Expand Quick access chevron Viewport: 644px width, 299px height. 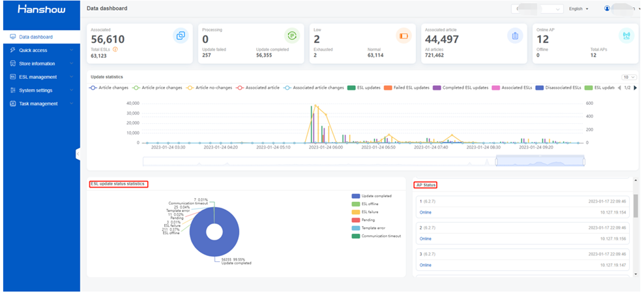(72, 50)
